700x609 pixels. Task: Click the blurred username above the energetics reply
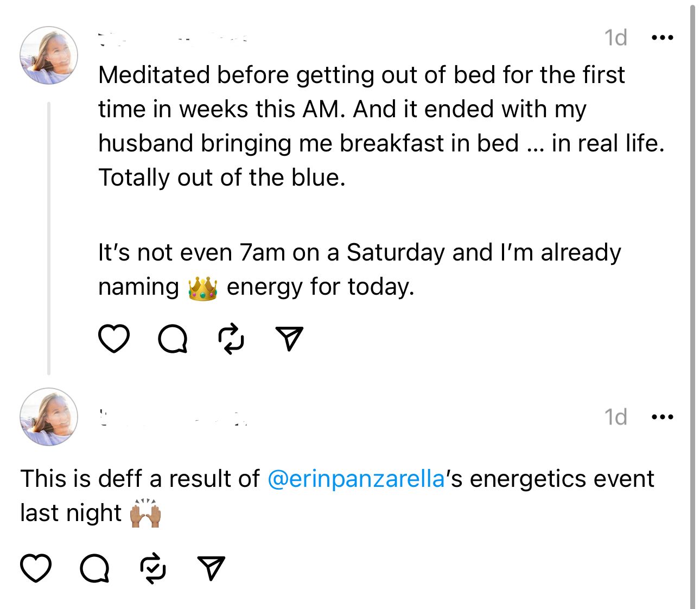click(x=174, y=417)
